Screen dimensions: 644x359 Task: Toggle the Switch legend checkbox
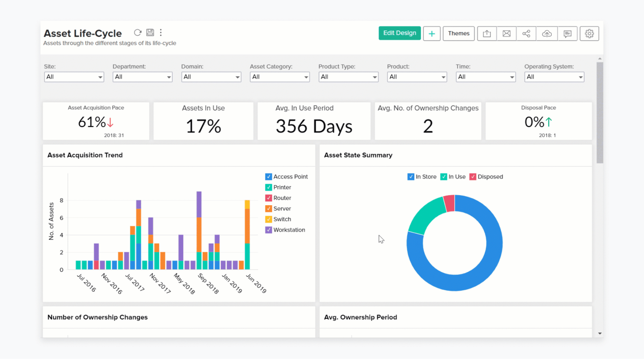coord(268,219)
